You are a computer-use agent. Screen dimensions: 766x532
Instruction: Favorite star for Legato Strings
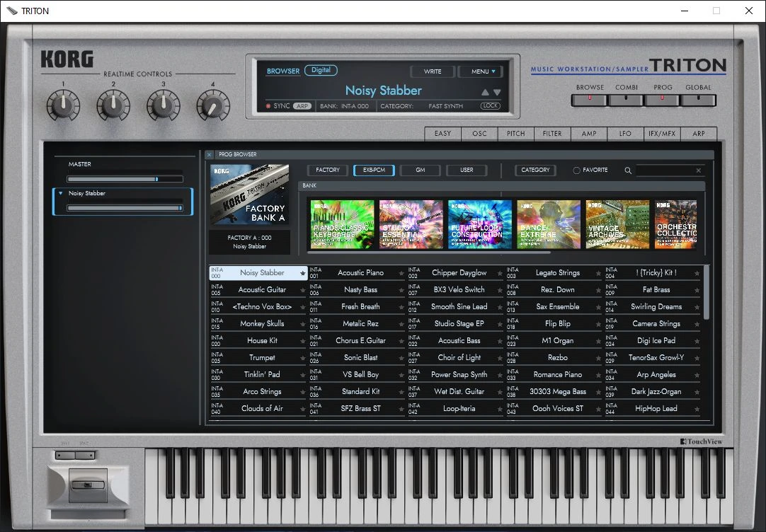598,273
